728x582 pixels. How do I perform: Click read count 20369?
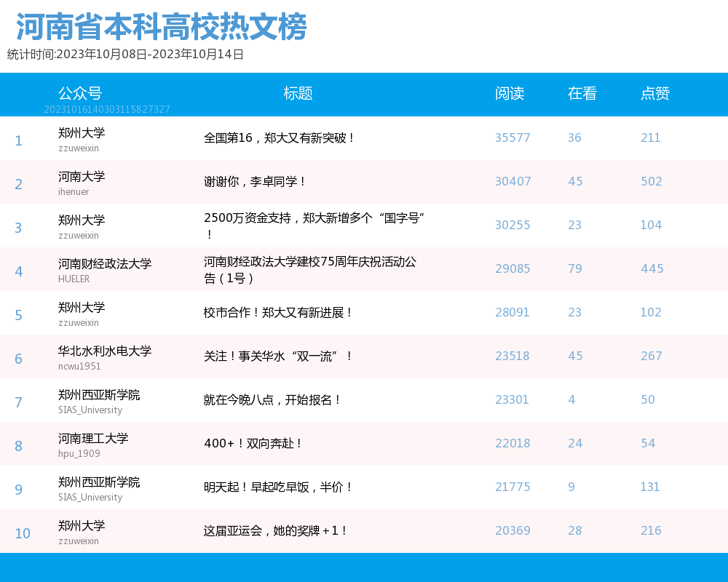pyautogui.click(x=513, y=530)
